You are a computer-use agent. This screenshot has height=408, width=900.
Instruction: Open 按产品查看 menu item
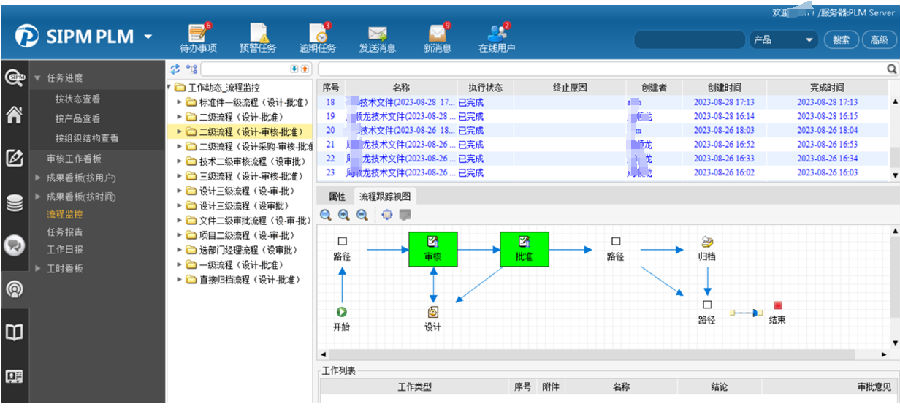click(x=77, y=118)
